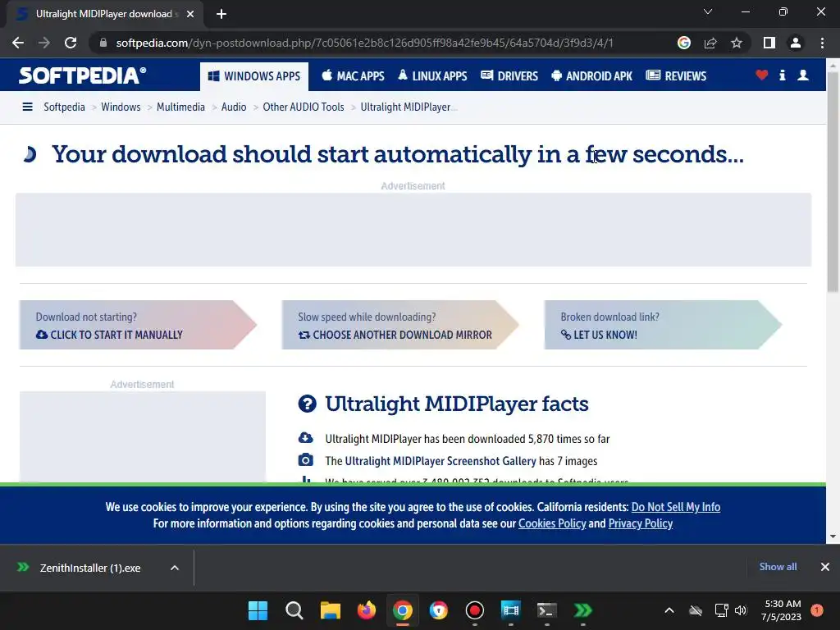Open the hamburger menu in breadcrumb bar
This screenshot has height=630, width=840.
click(x=27, y=107)
